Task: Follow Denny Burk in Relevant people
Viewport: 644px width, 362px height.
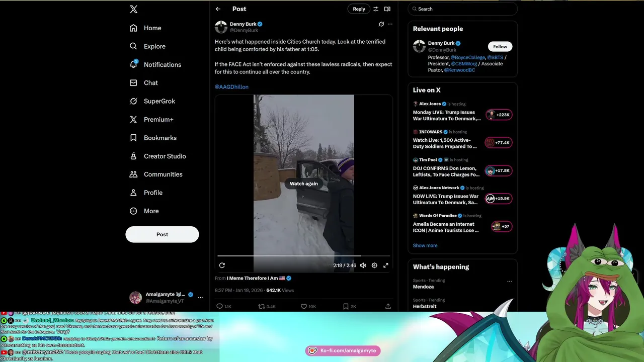Action: point(500,47)
